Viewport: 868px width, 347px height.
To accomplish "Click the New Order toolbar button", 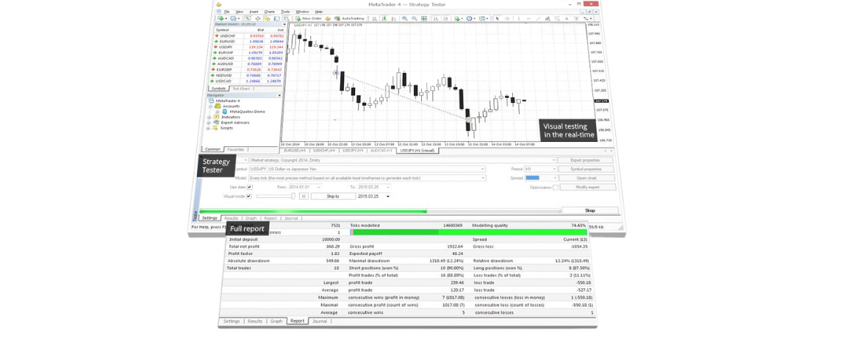I will pyautogui.click(x=309, y=18).
